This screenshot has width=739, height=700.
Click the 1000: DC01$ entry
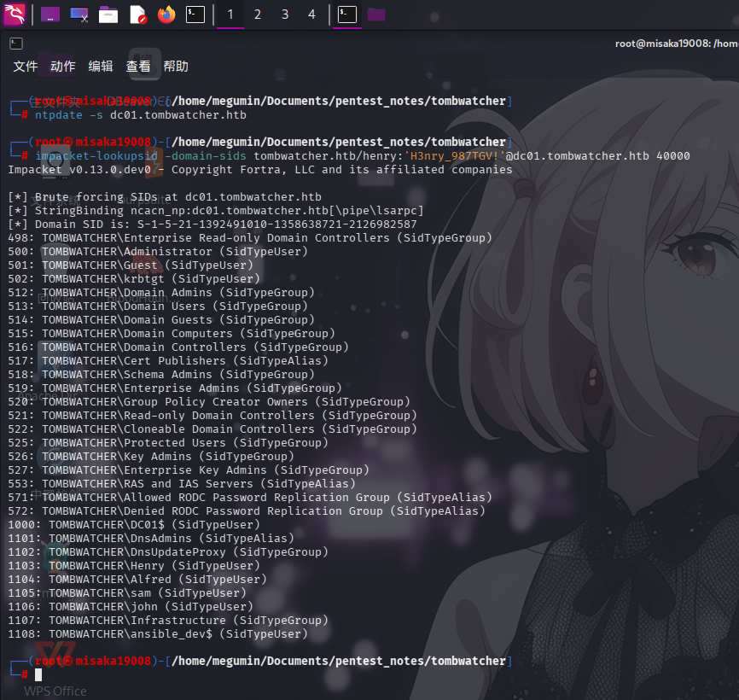pyautogui.click(x=134, y=525)
